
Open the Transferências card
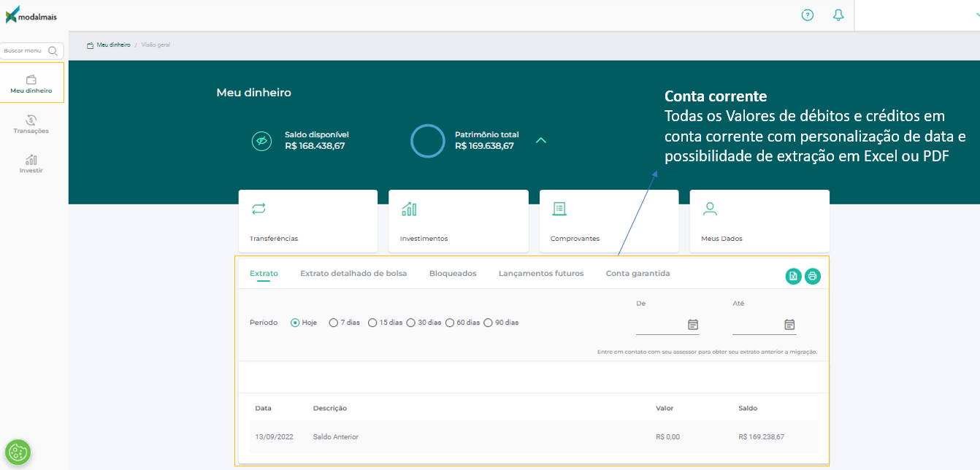tap(307, 221)
